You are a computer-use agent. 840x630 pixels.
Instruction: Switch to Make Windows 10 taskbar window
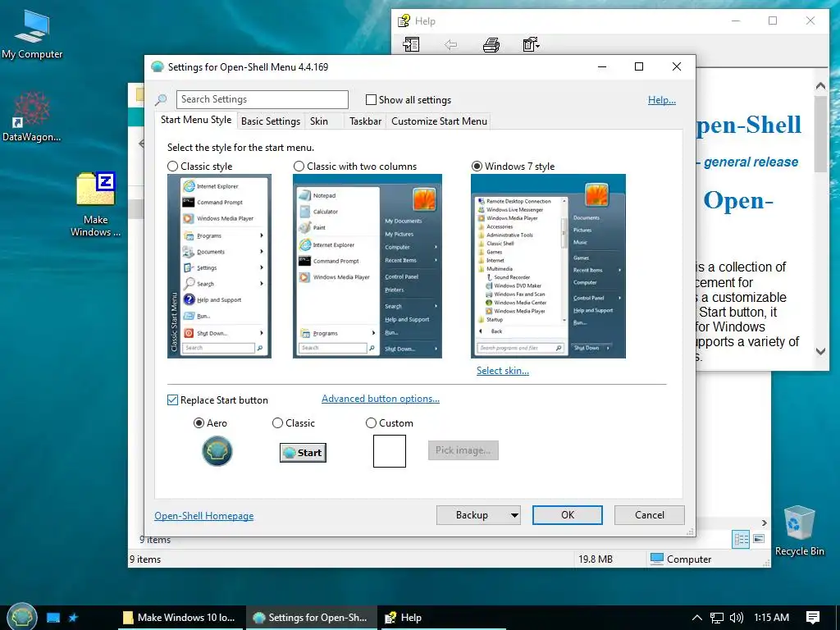181,617
